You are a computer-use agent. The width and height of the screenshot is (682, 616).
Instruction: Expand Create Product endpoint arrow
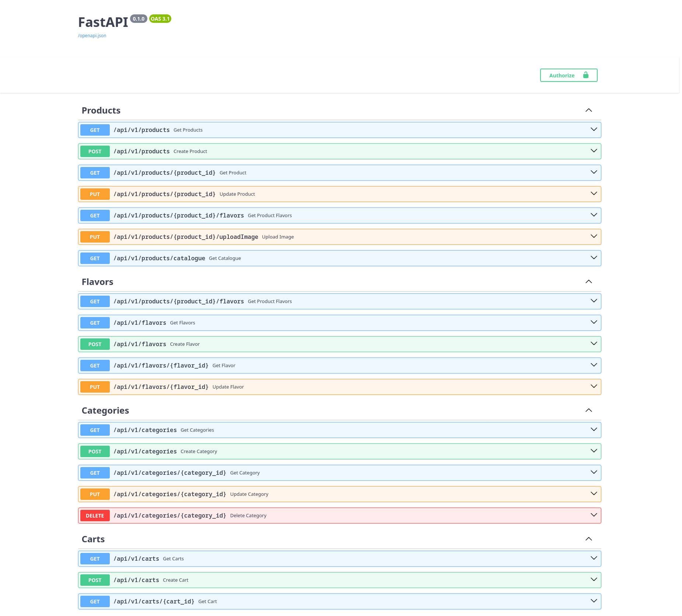[x=594, y=151]
